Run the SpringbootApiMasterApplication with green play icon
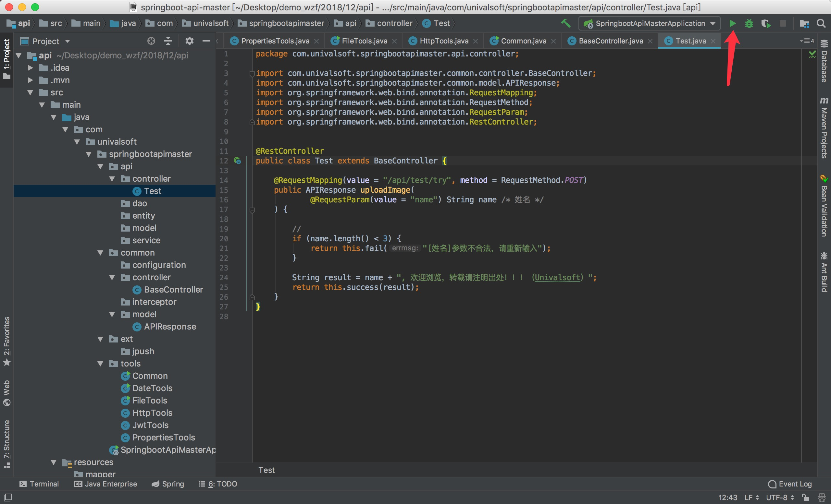 732,24
